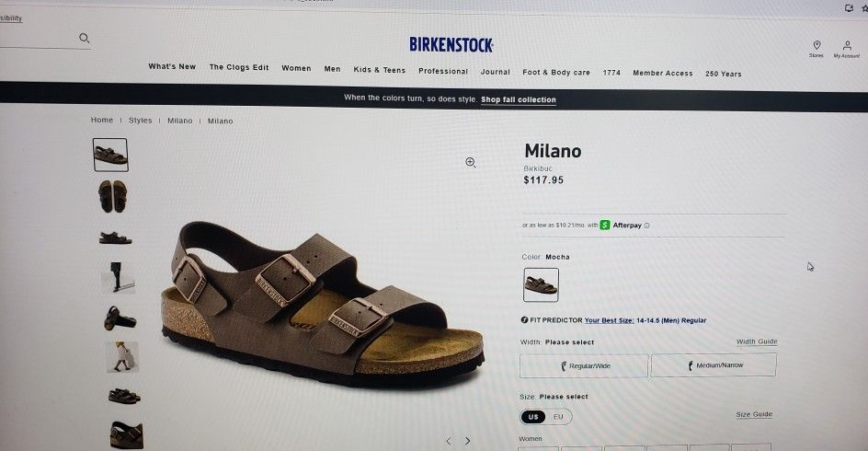
Task: Open the Width Guide link
Action: [757, 341]
